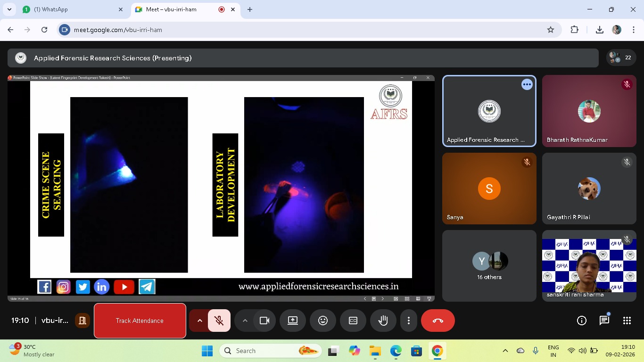Screen dimensions: 644x362
Task: Show hidden system tray icons chevron
Action: 505,351
